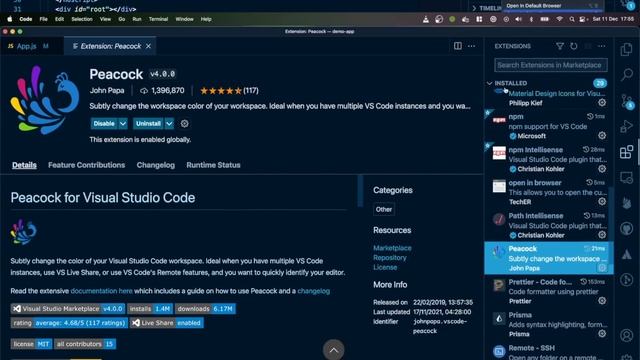Switch to Feature Contributions tab

87,165
